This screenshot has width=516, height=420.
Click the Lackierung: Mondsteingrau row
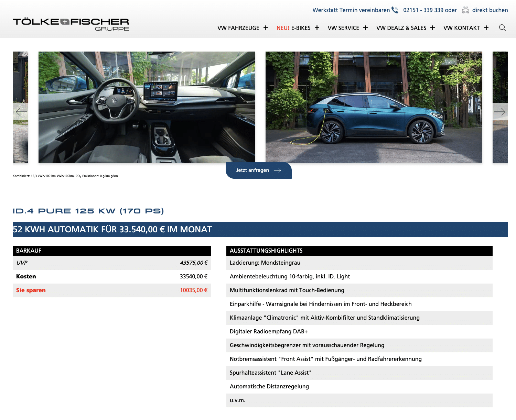[359, 263]
